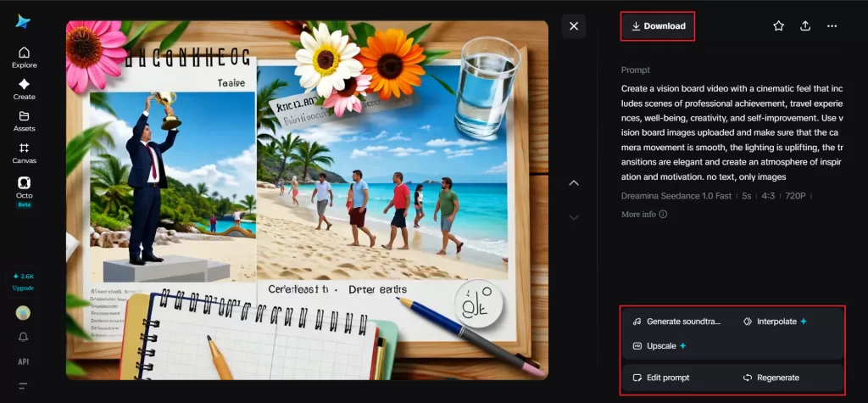Click the 720P resolution label
Viewport: 868px width, 403px height.
pyautogui.click(x=795, y=196)
